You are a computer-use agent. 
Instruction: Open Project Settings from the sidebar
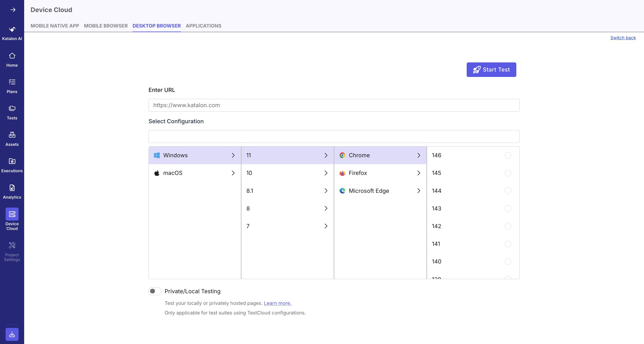pos(12,251)
